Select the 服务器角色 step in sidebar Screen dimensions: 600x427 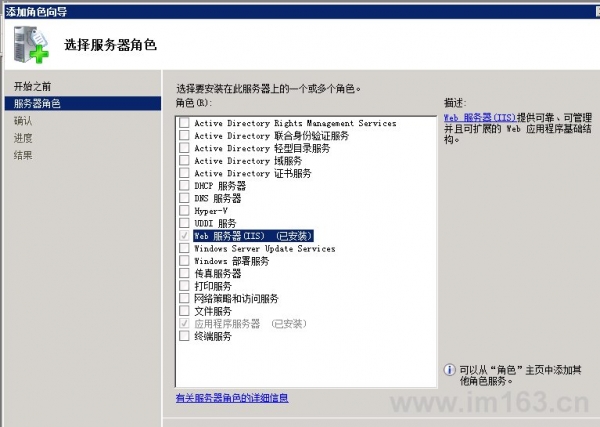83,103
